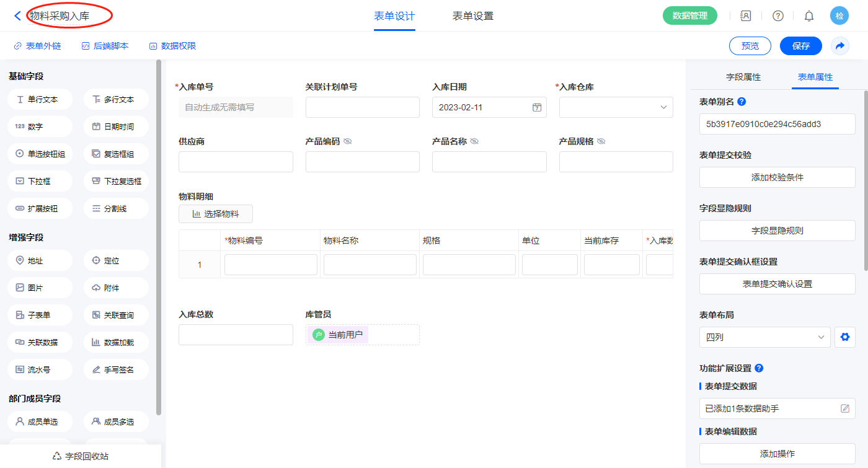
Task: Switch to the 字段属性 tab
Action: coord(743,77)
